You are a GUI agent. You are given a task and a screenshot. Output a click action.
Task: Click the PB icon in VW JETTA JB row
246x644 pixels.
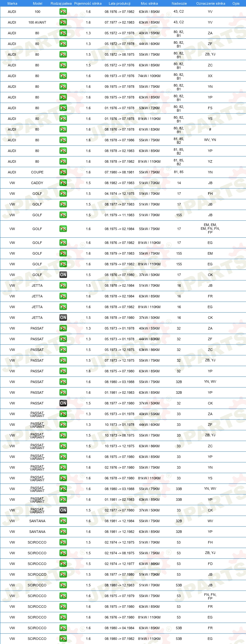[x=63, y=285]
